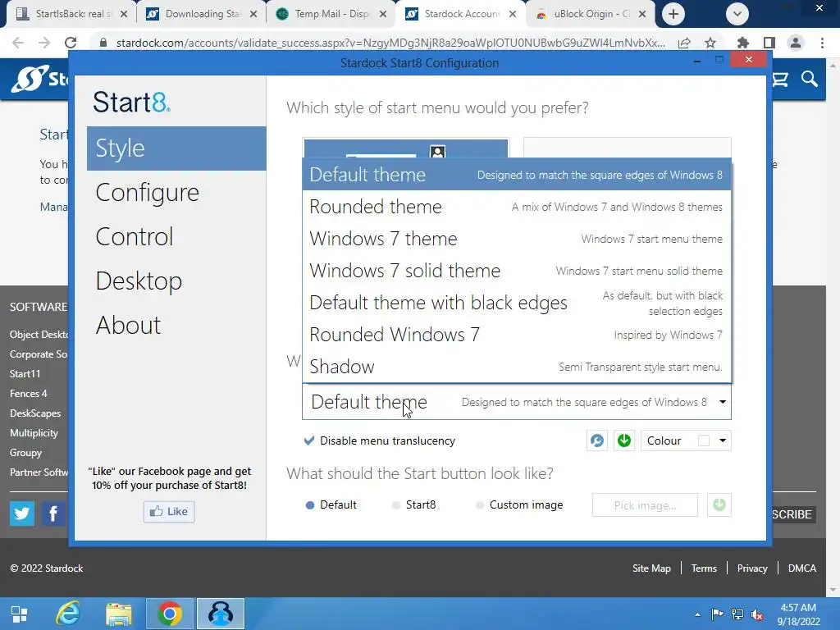Select Windows 7 theme from list
840x630 pixels.
pyautogui.click(x=517, y=239)
